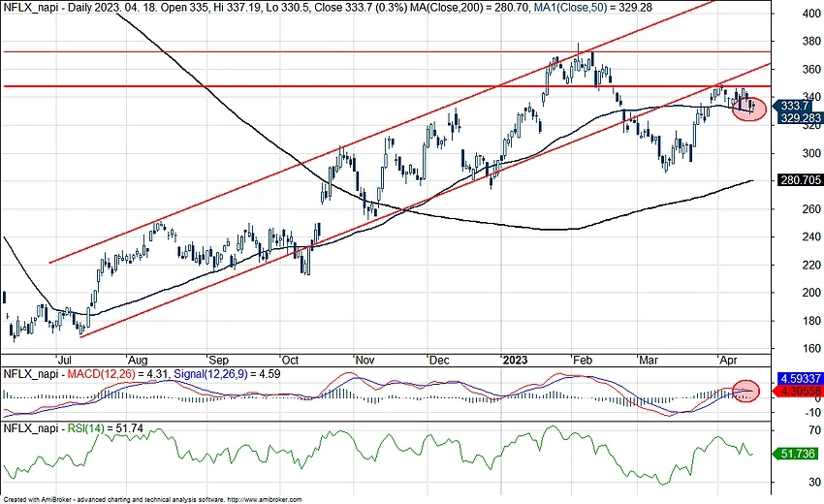Select the 'RSI(14) = 51.74' pane label
Viewport: 824px width, 504px height.
tap(105, 428)
